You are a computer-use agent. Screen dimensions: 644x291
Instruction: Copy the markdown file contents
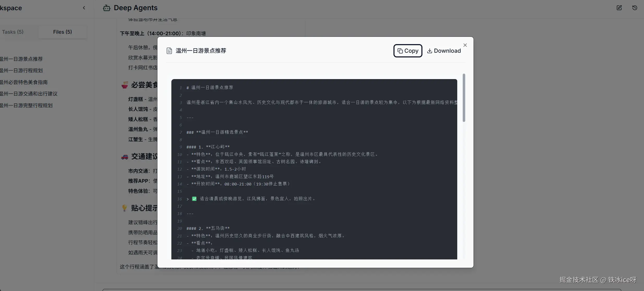coord(408,51)
